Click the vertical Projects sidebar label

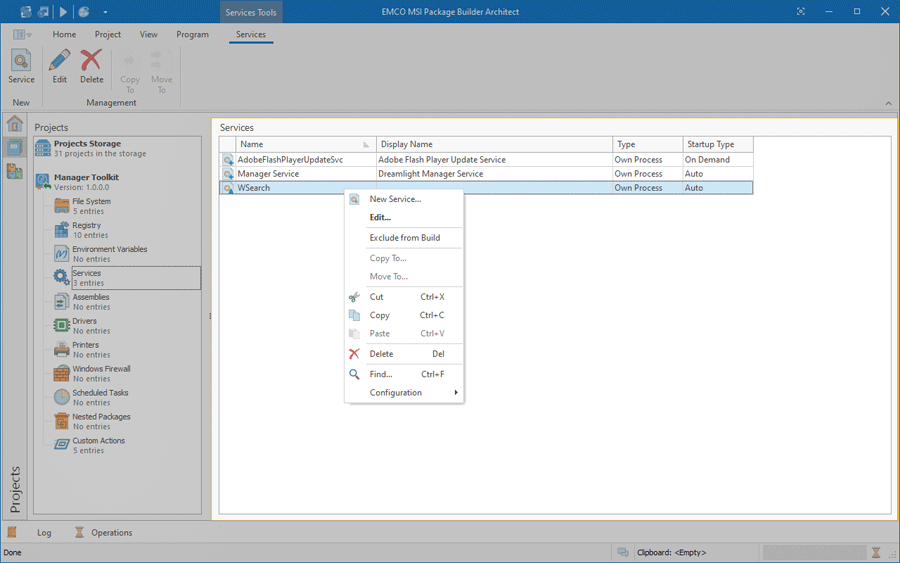15,489
